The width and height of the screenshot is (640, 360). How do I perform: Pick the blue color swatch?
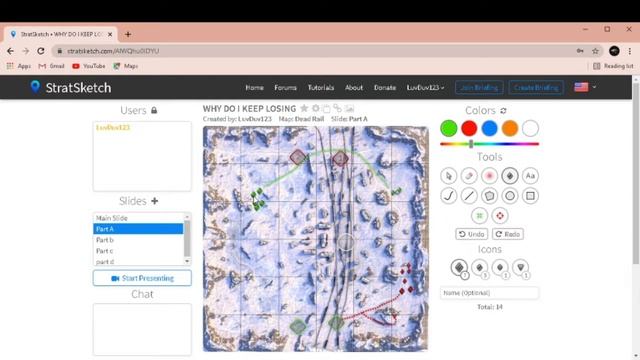click(x=489, y=128)
